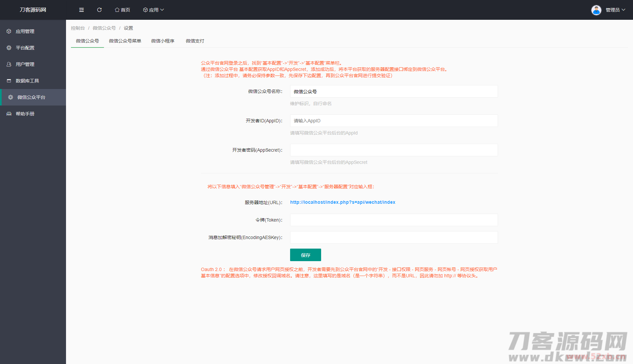The width and height of the screenshot is (633, 364).
Task: Select 微信公众平台 in the sidebar
Action: coord(31,97)
